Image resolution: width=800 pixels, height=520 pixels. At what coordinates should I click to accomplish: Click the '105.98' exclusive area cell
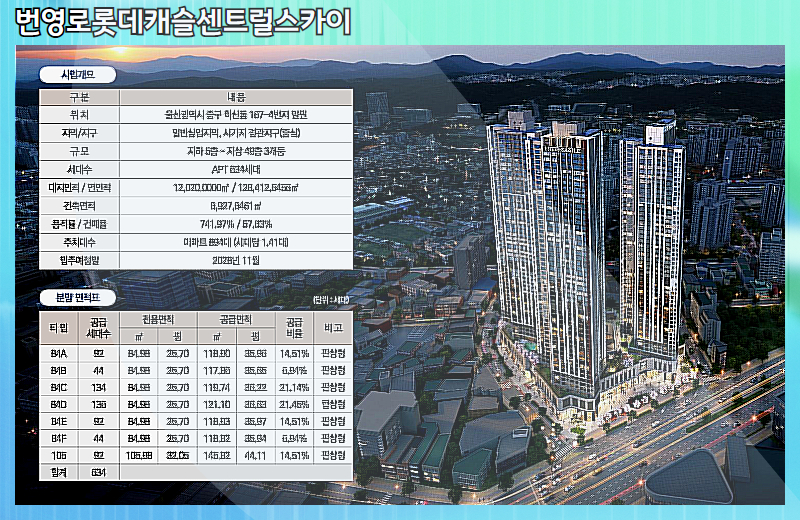coord(139,455)
